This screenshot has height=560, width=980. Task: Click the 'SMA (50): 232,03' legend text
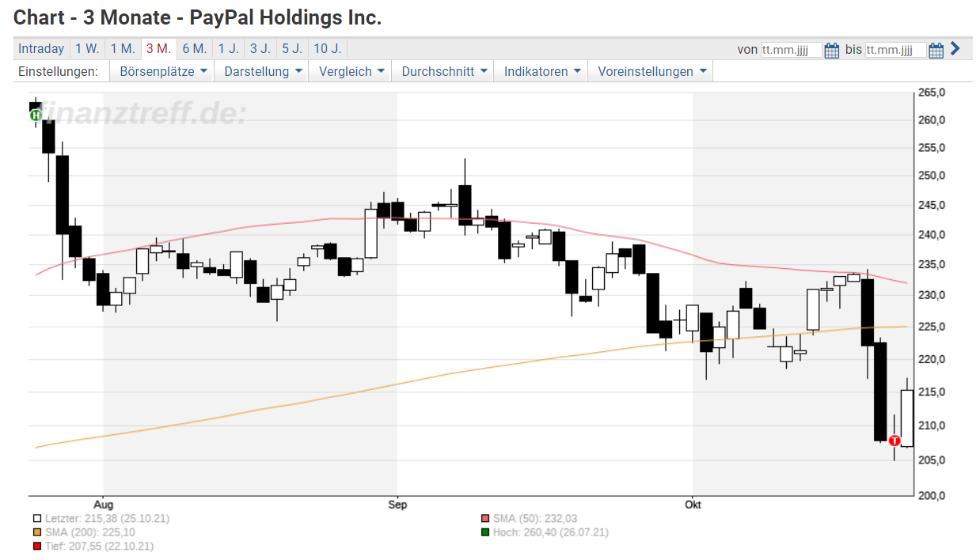click(x=535, y=519)
